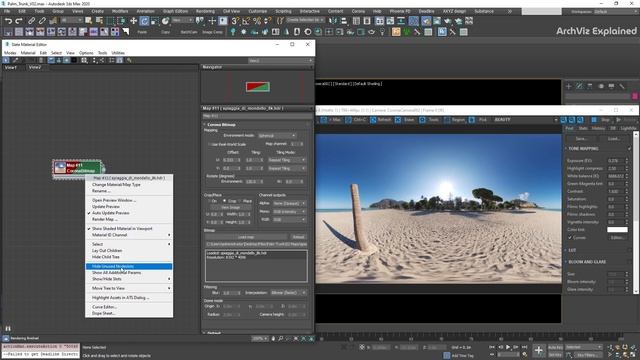Open the Interpolation dropdown under Filtering
Viewport: 640px width, 360px height.
(288, 293)
